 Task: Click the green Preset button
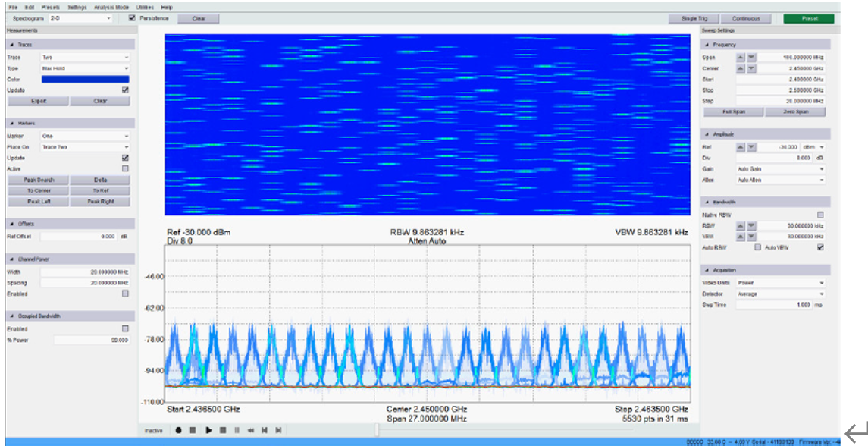pyautogui.click(x=808, y=18)
